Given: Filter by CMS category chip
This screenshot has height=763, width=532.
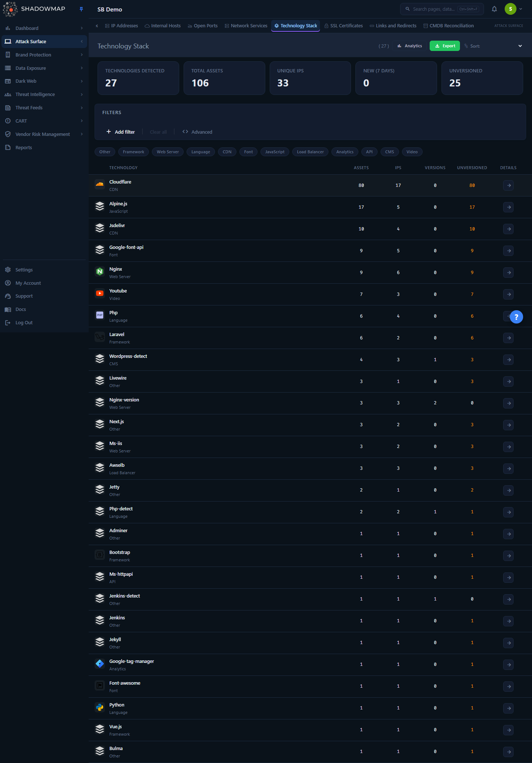Looking at the screenshot, I should point(390,152).
